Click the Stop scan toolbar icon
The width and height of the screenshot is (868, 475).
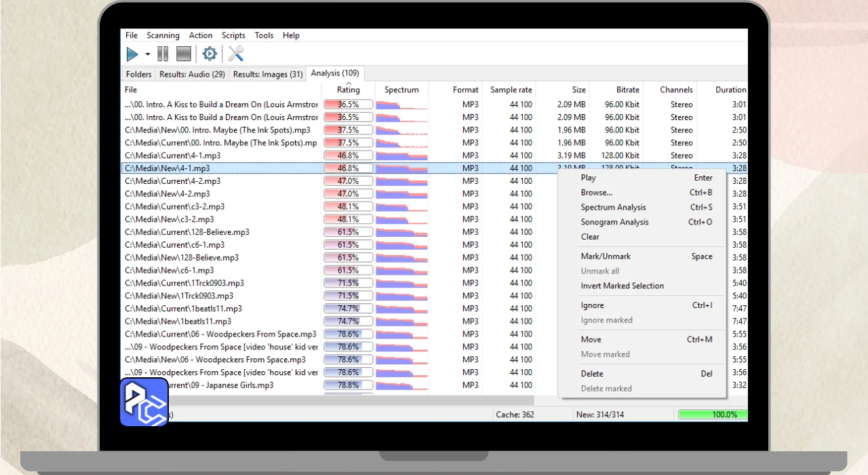183,54
